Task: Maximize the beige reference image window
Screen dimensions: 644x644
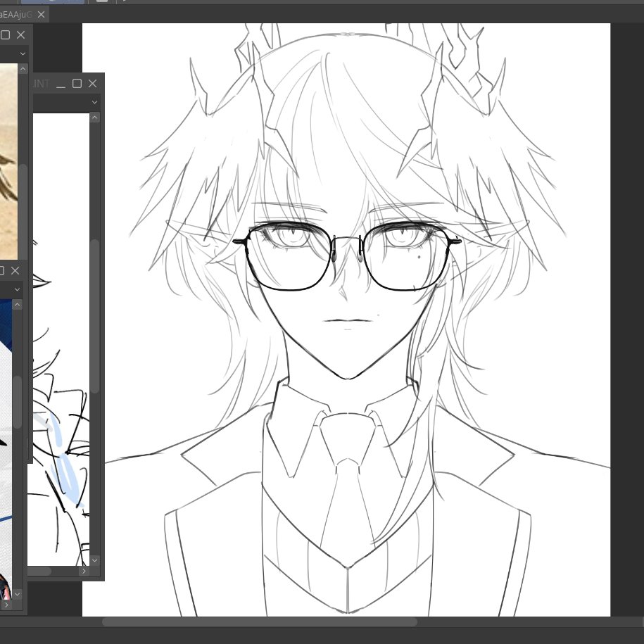Action: [x=6, y=35]
